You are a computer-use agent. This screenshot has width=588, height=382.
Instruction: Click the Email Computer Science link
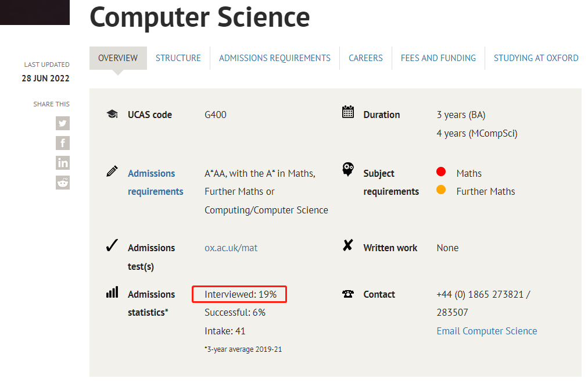(486, 331)
